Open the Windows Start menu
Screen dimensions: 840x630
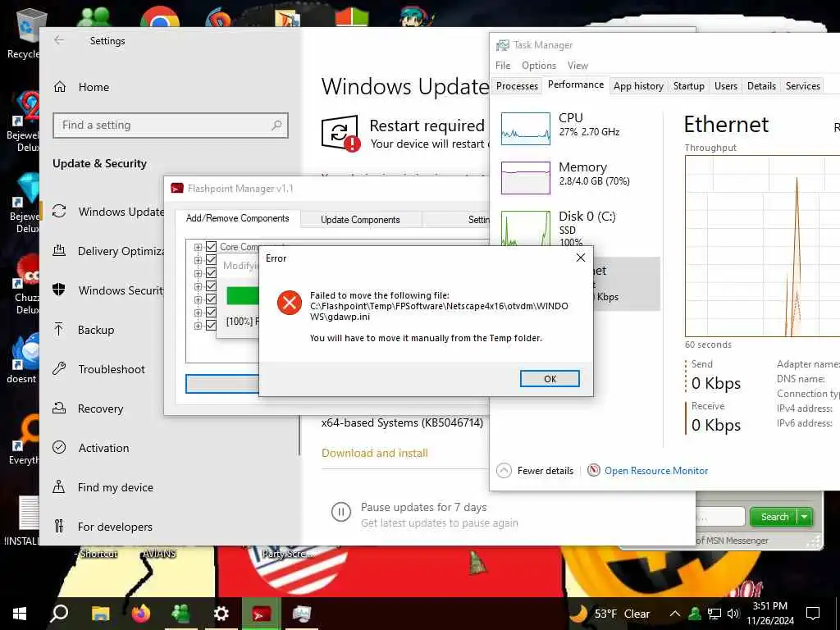(x=20, y=614)
